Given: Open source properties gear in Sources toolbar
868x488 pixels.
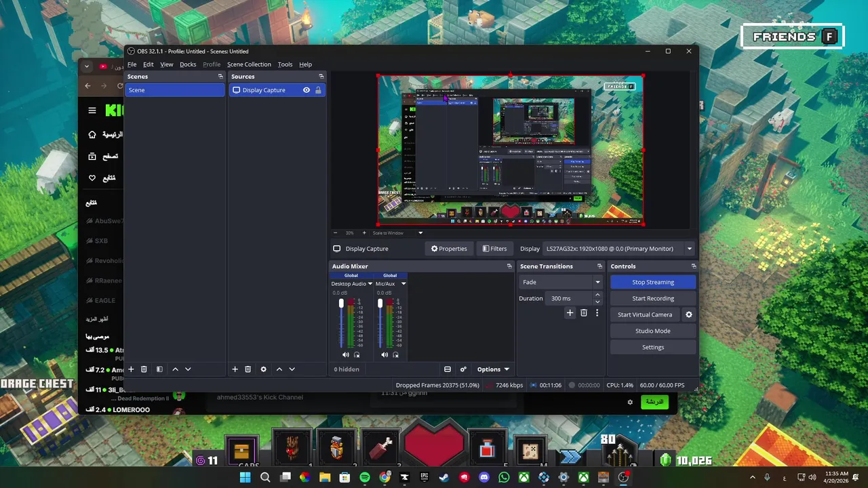Looking at the screenshot, I should 263,369.
